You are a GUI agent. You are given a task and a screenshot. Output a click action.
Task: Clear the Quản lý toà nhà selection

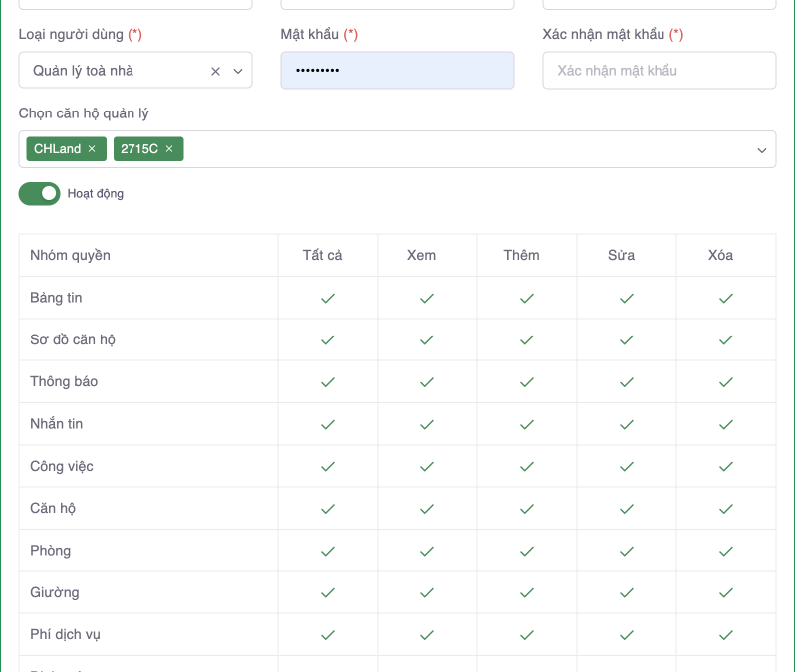pos(215,71)
